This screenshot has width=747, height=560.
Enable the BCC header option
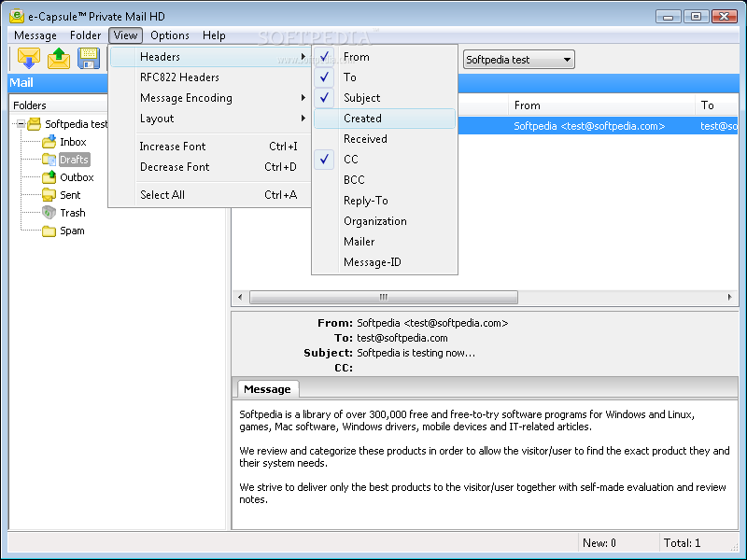point(385,179)
